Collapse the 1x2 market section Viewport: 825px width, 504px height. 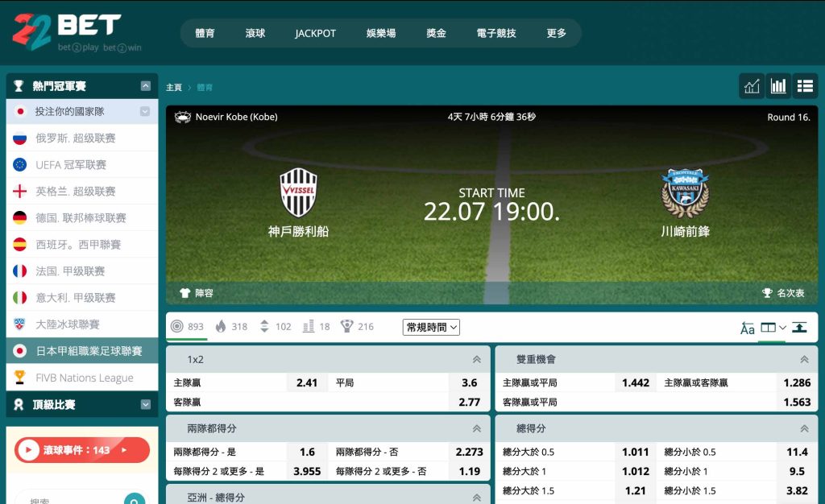pos(477,359)
